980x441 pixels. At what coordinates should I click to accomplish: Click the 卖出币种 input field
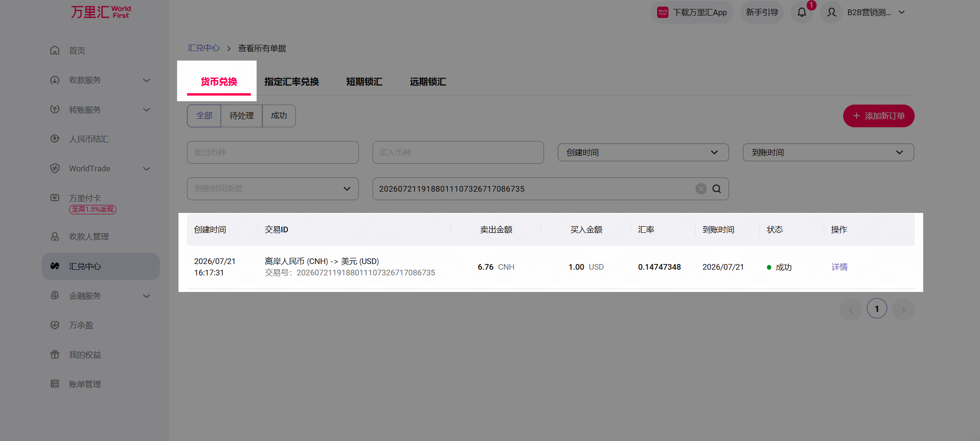tap(273, 152)
